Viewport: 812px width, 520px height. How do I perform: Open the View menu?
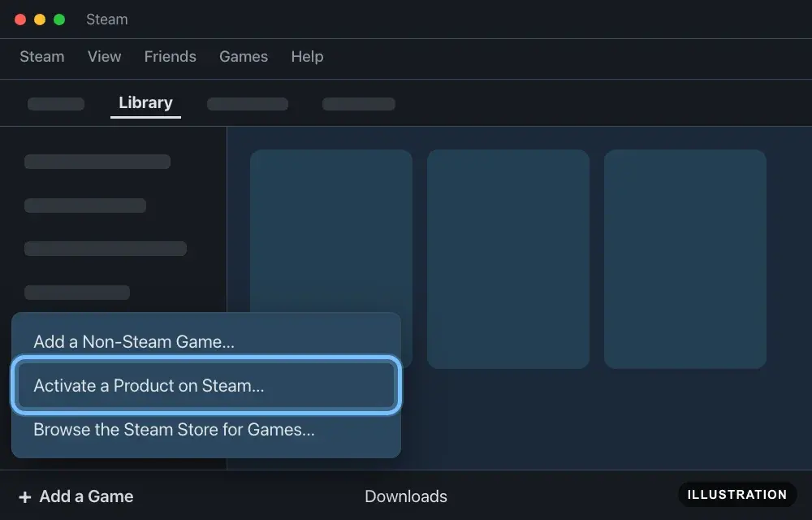pyautogui.click(x=104, y=56)
